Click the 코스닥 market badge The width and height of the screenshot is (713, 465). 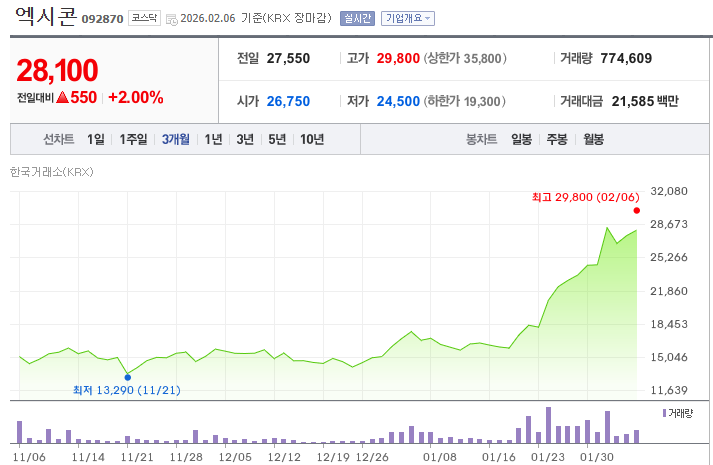click(144, 18)
